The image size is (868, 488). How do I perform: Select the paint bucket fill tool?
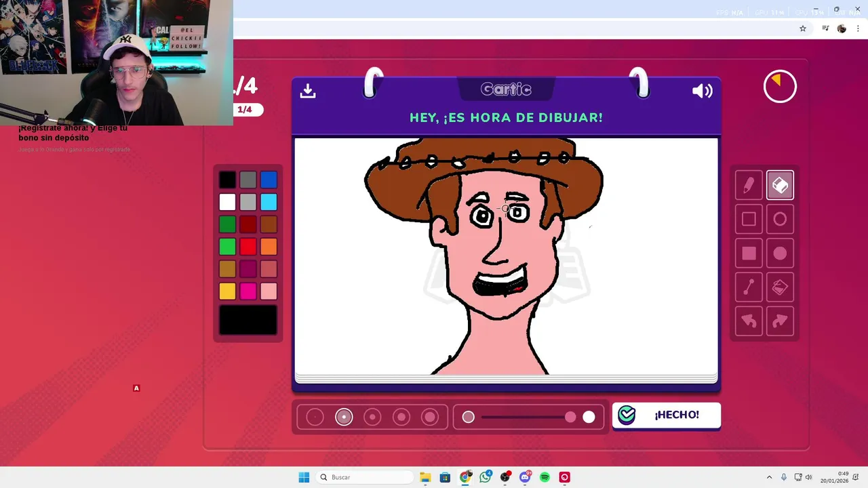[x=780, y=287]
